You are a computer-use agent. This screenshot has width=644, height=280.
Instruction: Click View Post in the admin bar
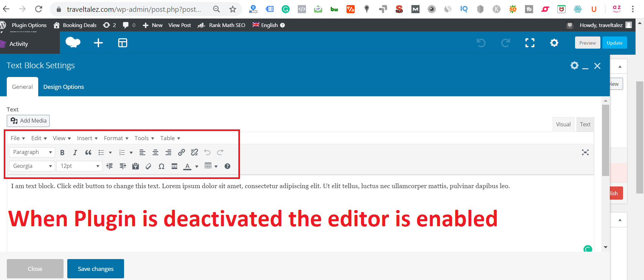pyautogui.click(x=180, y=25)
